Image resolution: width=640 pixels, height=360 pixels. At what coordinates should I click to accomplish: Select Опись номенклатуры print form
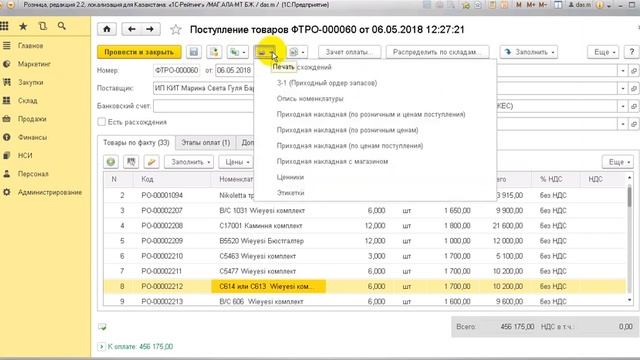pos(310,99)
